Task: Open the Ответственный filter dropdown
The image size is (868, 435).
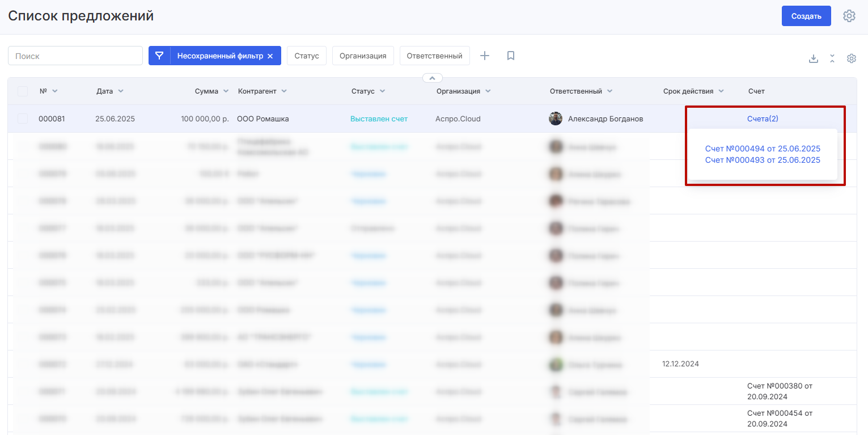Action: click(434, 56)
